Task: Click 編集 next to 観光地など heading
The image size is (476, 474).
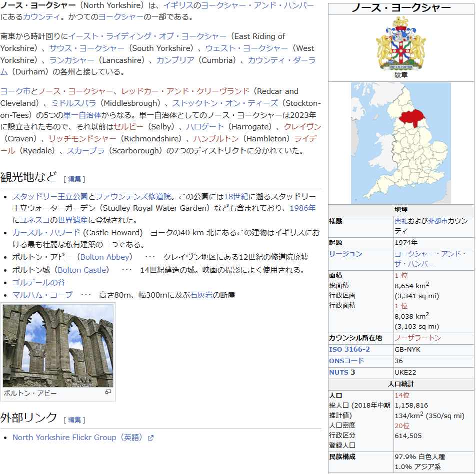Action: (74, 179)
